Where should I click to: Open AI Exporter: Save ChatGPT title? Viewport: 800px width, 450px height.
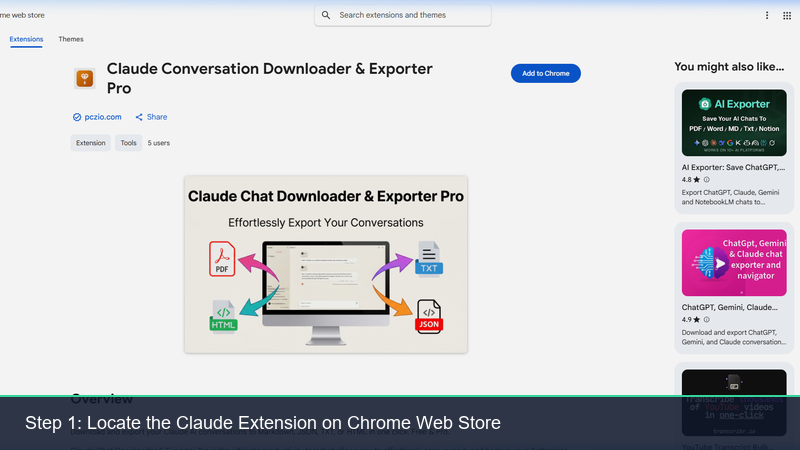click(733, 167)
